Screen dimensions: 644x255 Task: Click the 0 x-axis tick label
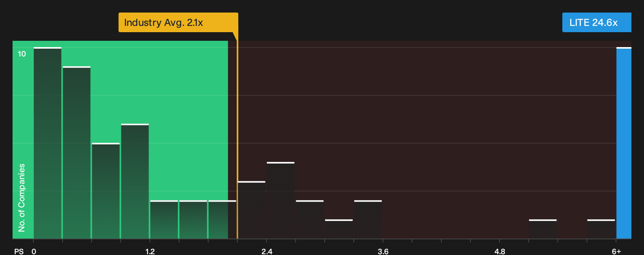[34, 251]
